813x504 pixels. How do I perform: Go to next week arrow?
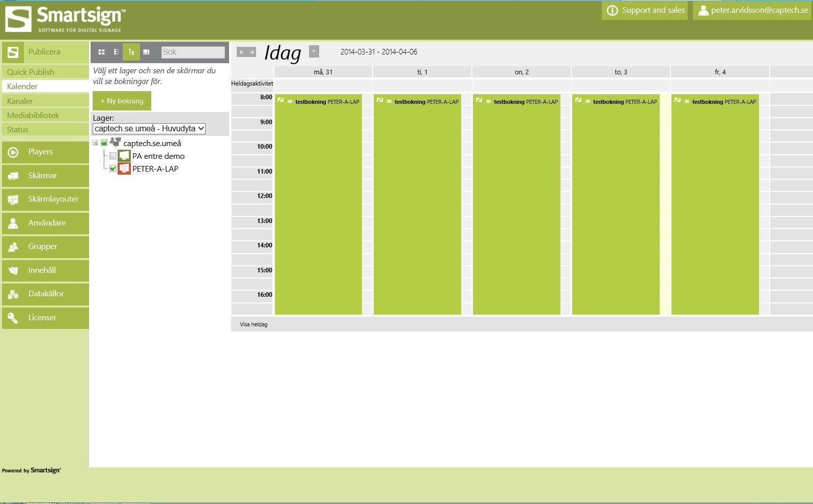pos(251,52)
